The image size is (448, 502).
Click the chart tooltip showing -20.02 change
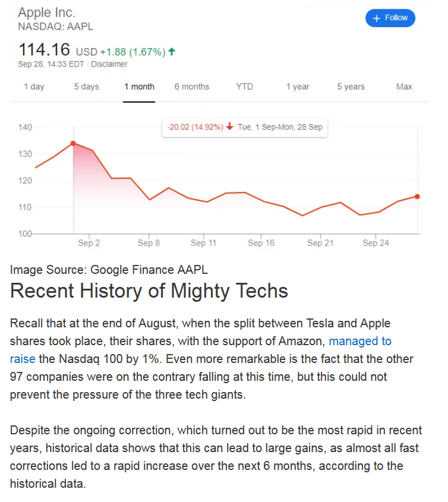(x=244, y=127)
